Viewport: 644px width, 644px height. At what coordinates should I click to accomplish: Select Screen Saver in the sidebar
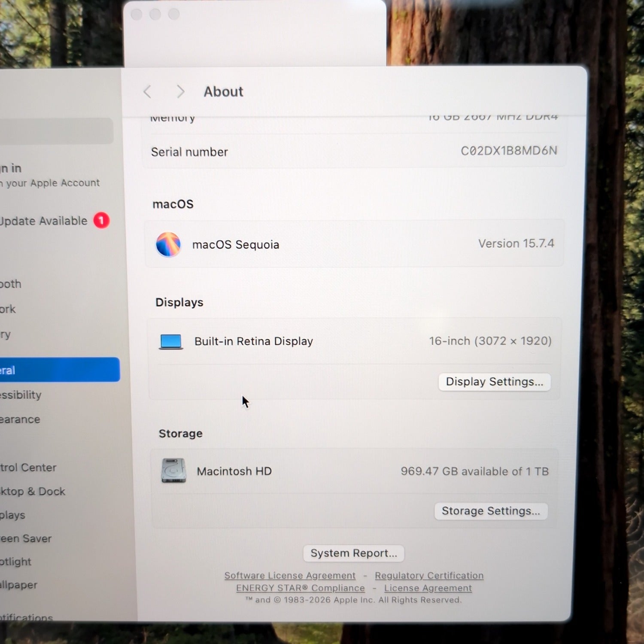[26, 538]
